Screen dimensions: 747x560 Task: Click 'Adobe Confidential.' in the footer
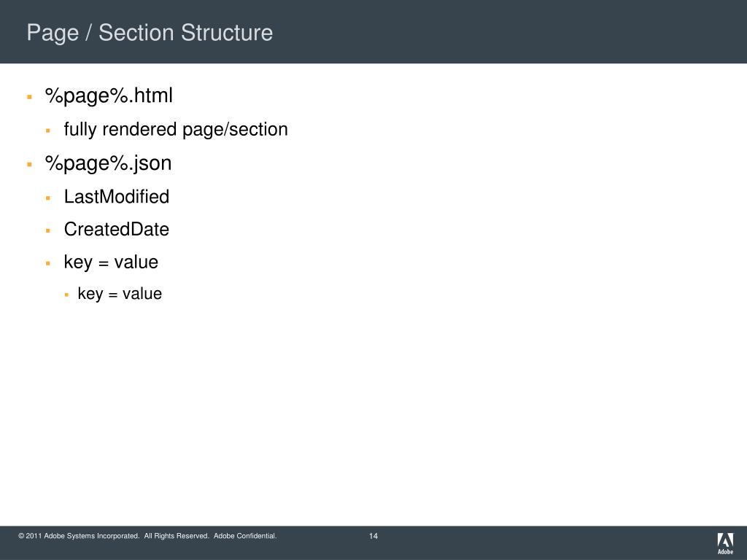click(245, 536)
